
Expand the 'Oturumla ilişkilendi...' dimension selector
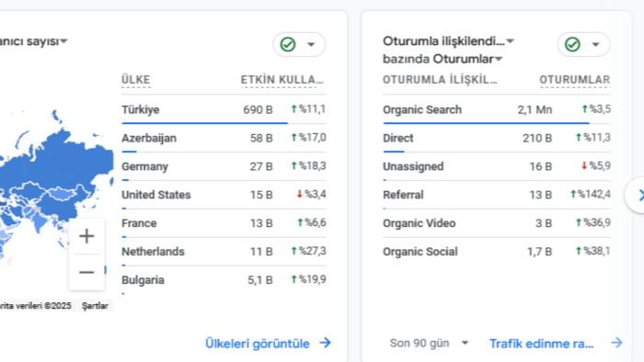tap(449, 41)
